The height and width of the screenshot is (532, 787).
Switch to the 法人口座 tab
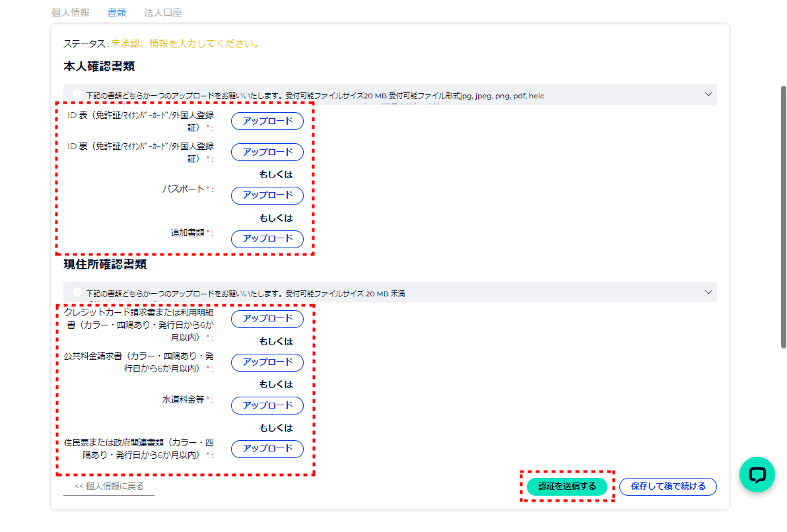tap(162, 13)
